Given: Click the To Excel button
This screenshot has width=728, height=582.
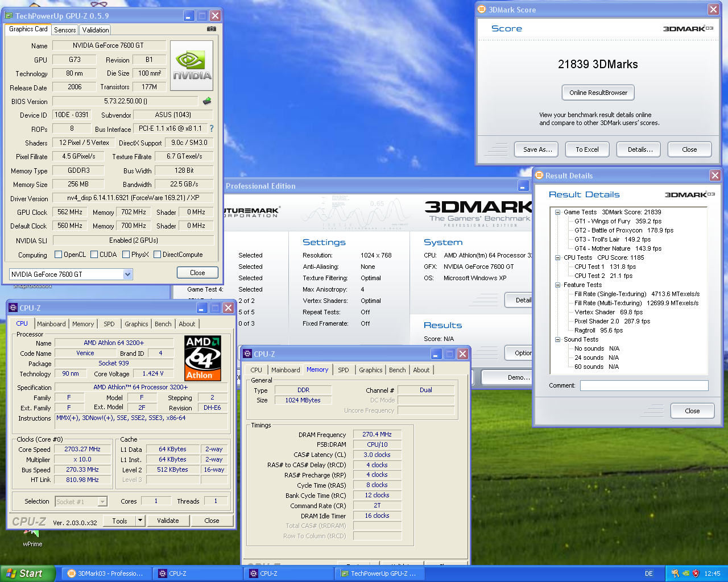Looking at the screenshot, I should (x=587, y=149).
